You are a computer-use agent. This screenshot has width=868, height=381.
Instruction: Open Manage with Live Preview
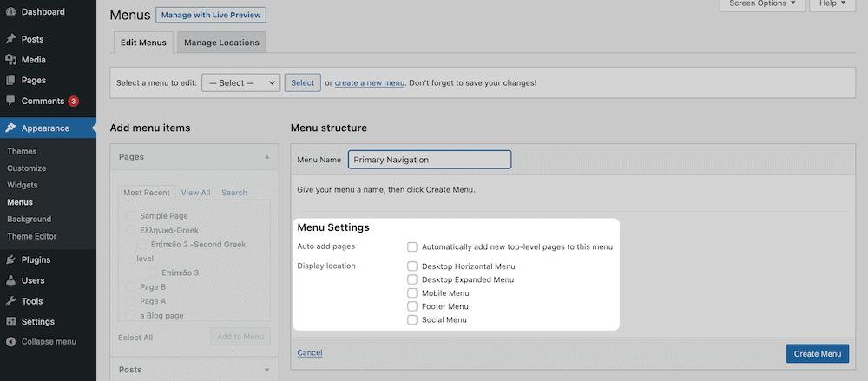(x=211, y=15)
